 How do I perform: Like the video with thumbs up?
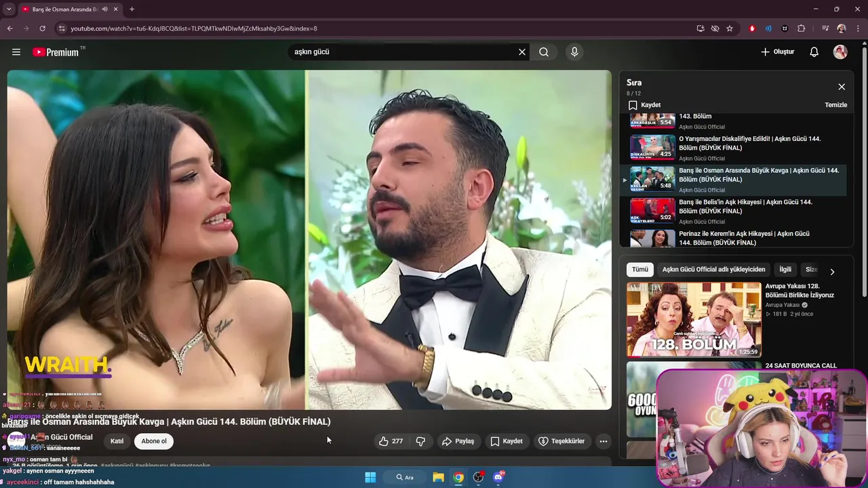[x=391, y=441]
